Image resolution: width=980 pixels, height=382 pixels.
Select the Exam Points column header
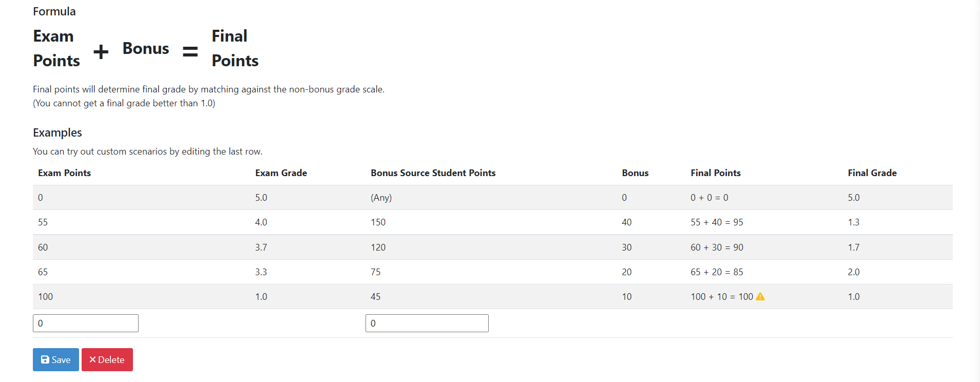64,173
